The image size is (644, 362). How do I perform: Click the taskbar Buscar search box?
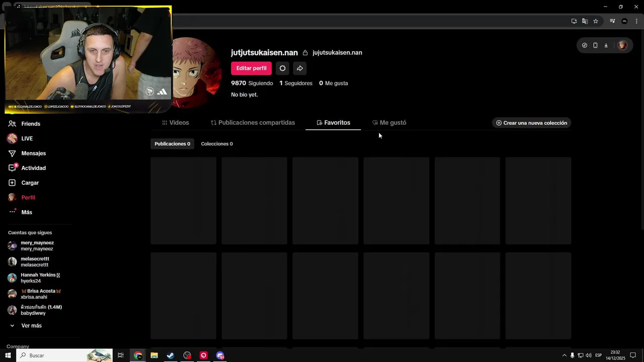pos(64,355)
